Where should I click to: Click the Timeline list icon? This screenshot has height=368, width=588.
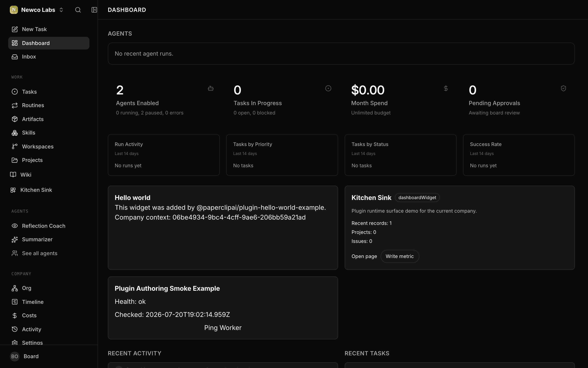click(x=14, y=302)
